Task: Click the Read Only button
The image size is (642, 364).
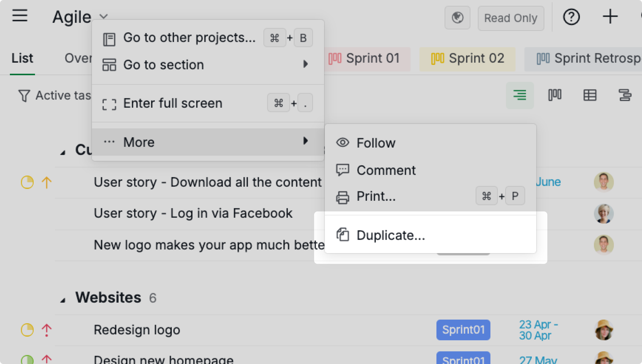Action: pyautogui.click(x=511, y=18)
